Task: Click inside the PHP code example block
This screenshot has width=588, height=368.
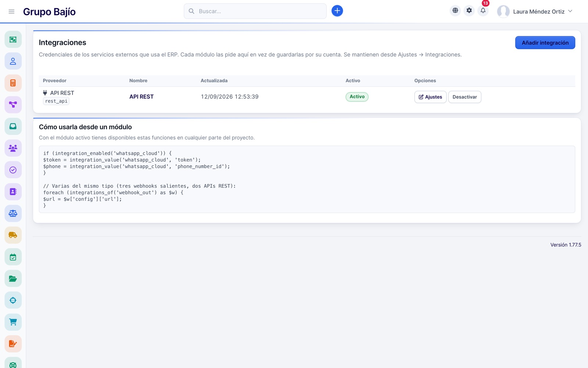Action: (x=307, y=179)
